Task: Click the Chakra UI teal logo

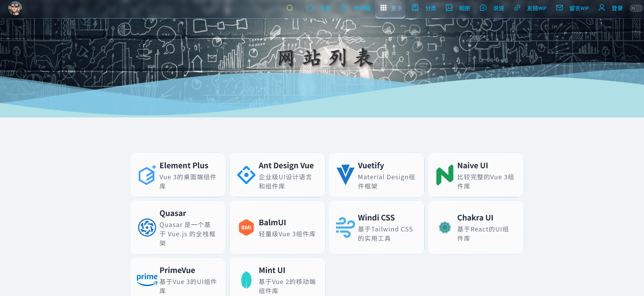Action: (x=445, y=227)
